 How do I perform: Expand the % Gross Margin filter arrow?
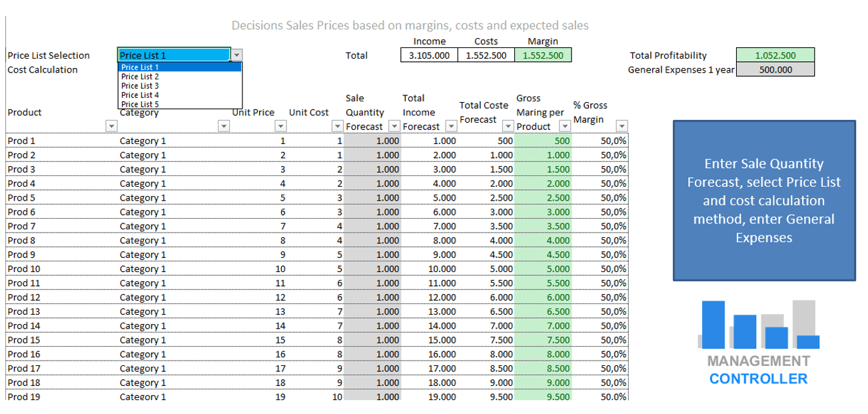pos(622,127)
